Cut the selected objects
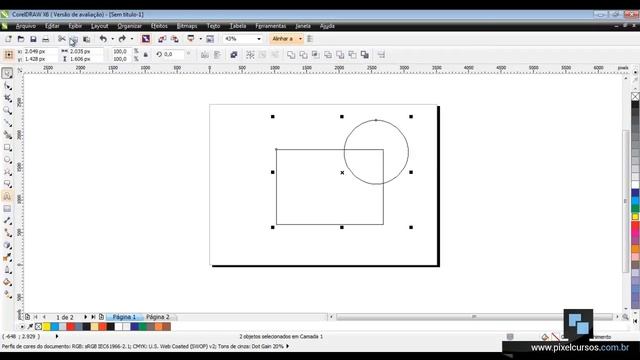The width and height of the screenshot is (640, 360). click(62, 39)
